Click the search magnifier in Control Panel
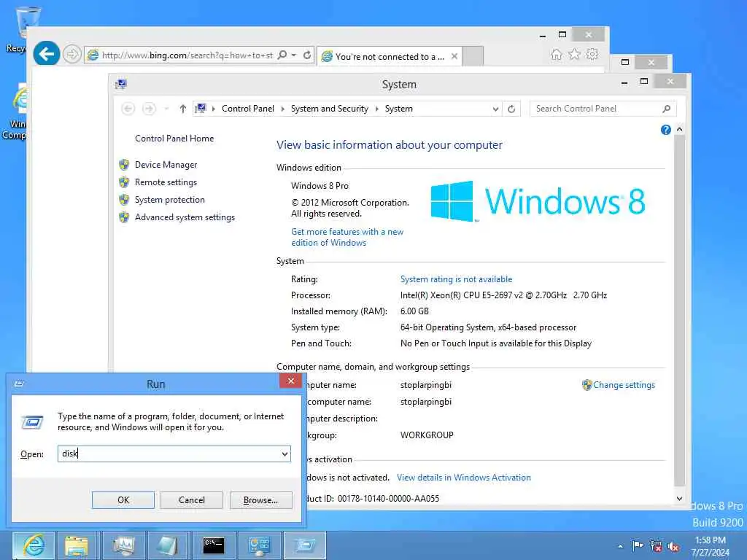This screenshot has height=560, width=747. coord(667,109)
